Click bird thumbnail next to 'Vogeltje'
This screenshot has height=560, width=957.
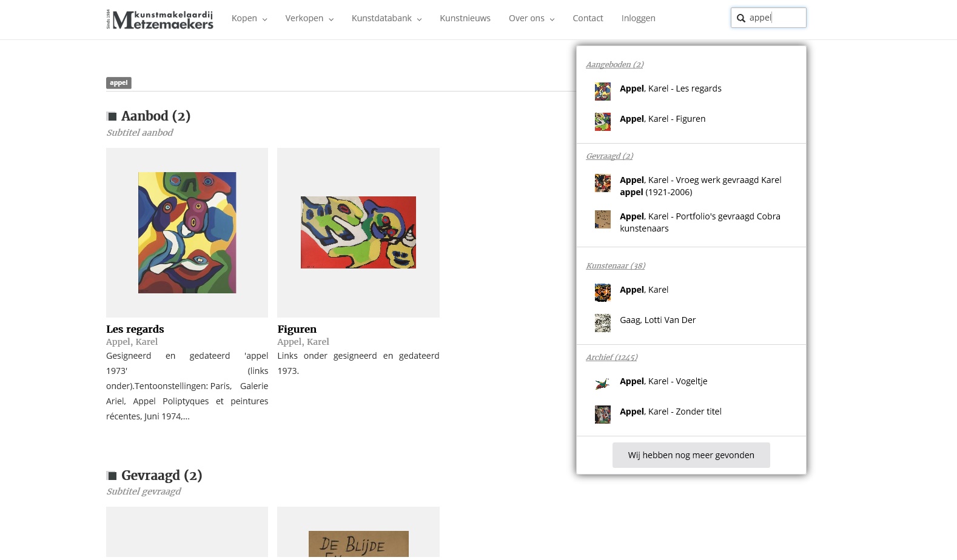point(603,384)
